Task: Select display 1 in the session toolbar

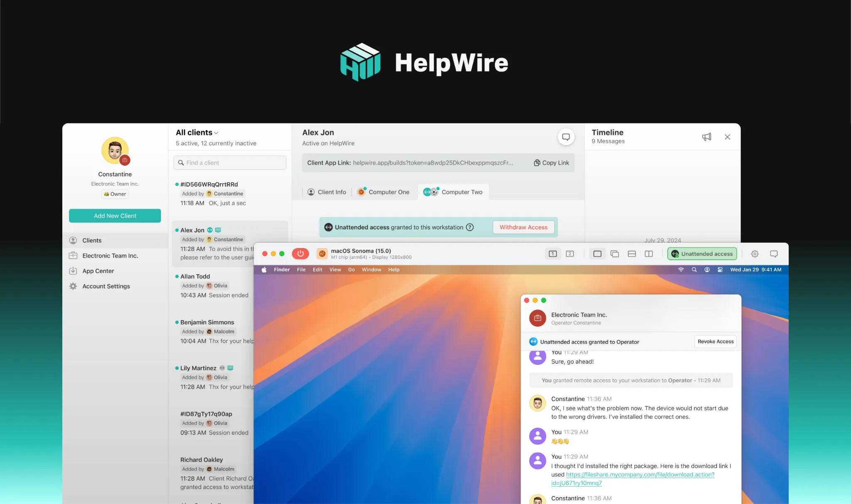Action: tap(553, 253)
